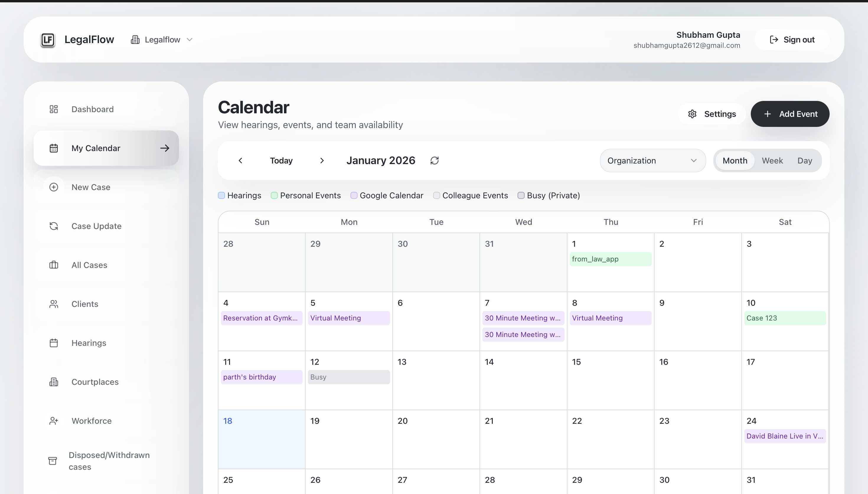The height and width of the screenshot is (494, 868).
Task: Open the Organization dropdown
Action: click(x=652, y=160)
